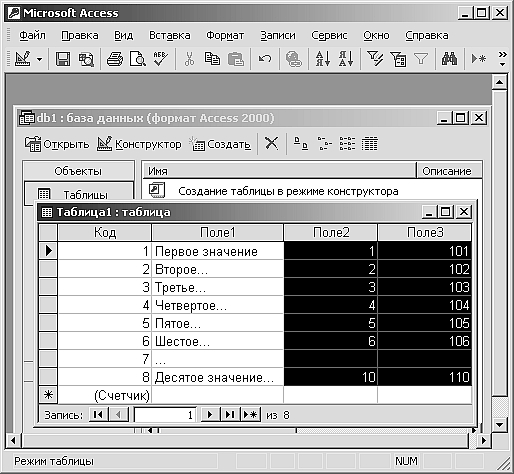Screen dimensions: 514x474
Task: Open the Записи menu
Action: coord(278,35)
